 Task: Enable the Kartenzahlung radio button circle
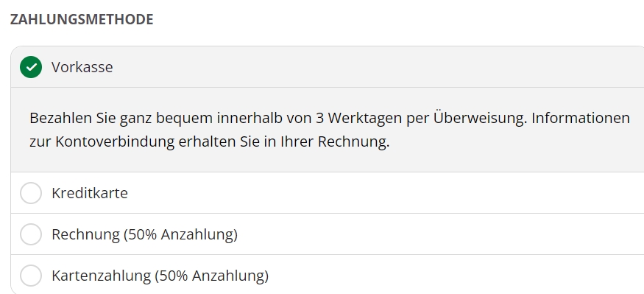[31, 275]
